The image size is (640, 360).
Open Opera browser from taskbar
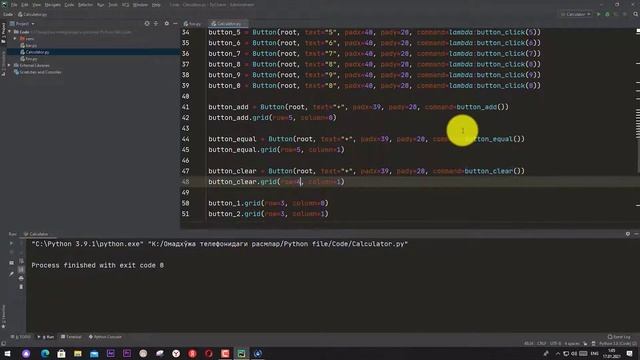tap(209, 353)
